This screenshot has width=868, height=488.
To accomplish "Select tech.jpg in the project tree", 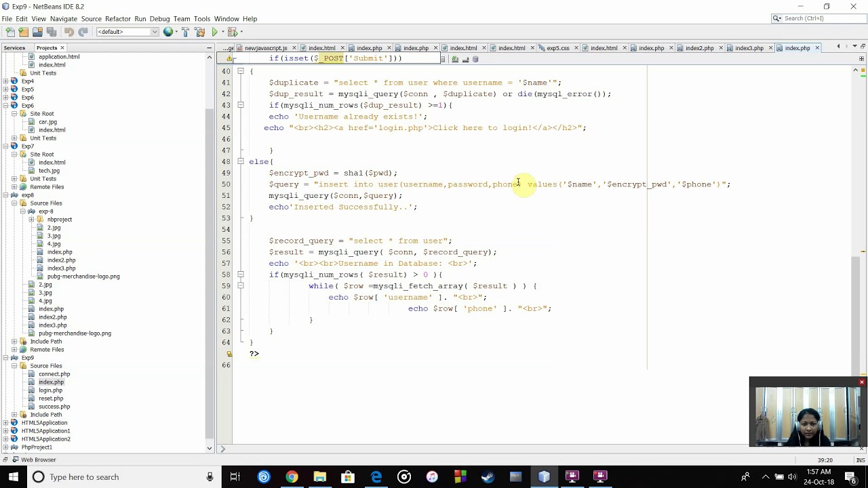I will pyautogui.click(x=49, y=171).
